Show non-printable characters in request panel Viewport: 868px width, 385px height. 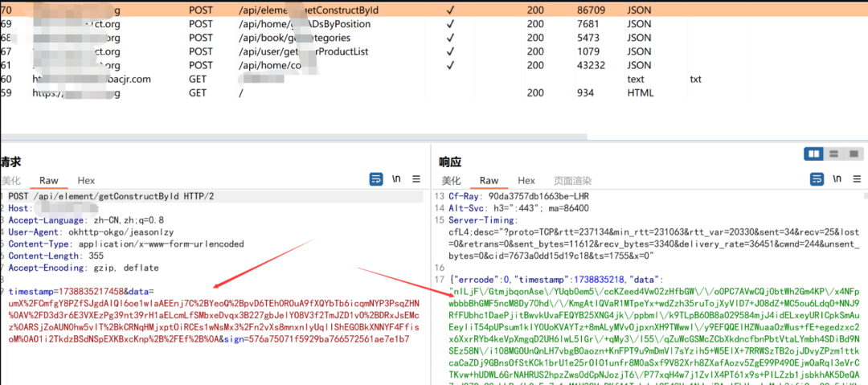tap(397, 179)
